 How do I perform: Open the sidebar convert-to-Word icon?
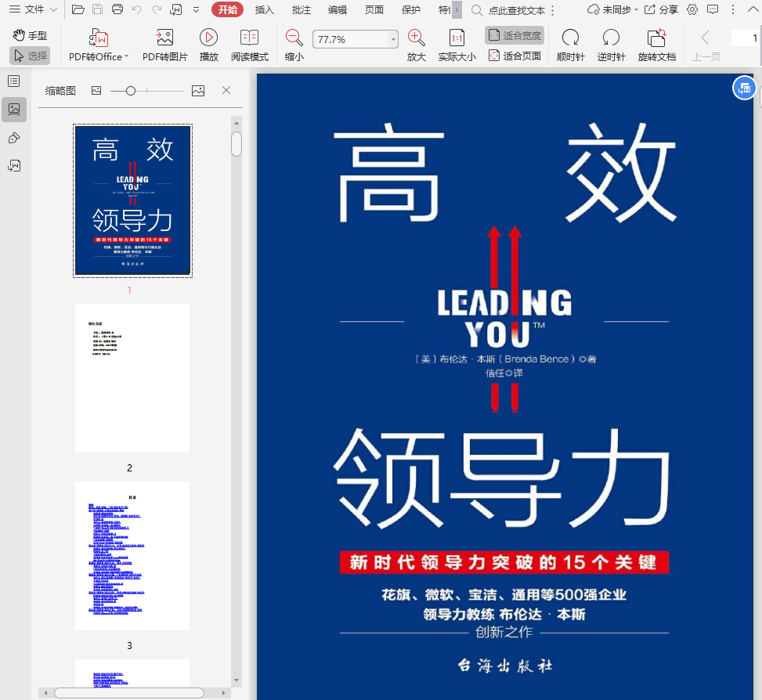pyautogui.click(x=14, y=166)
